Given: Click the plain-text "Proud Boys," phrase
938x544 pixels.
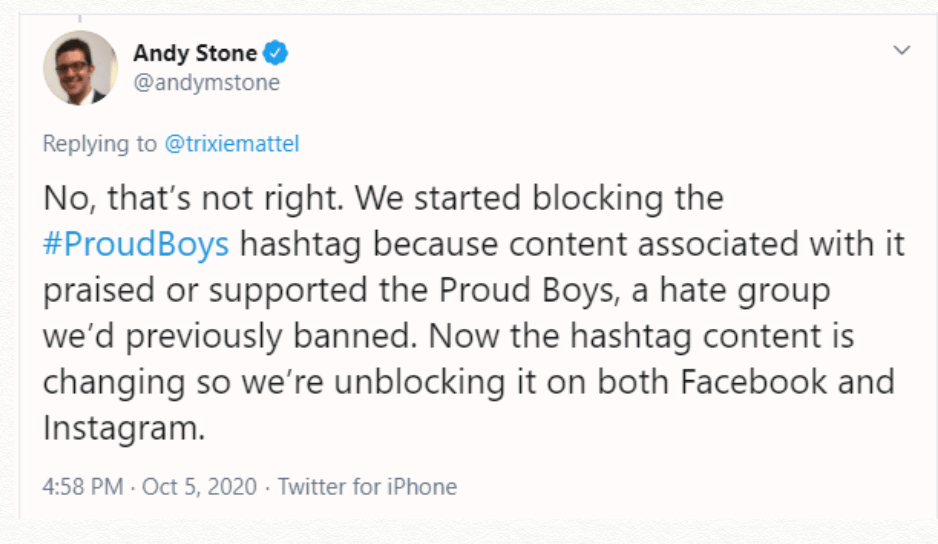Looking at the screenshot, I should point(529,291).
